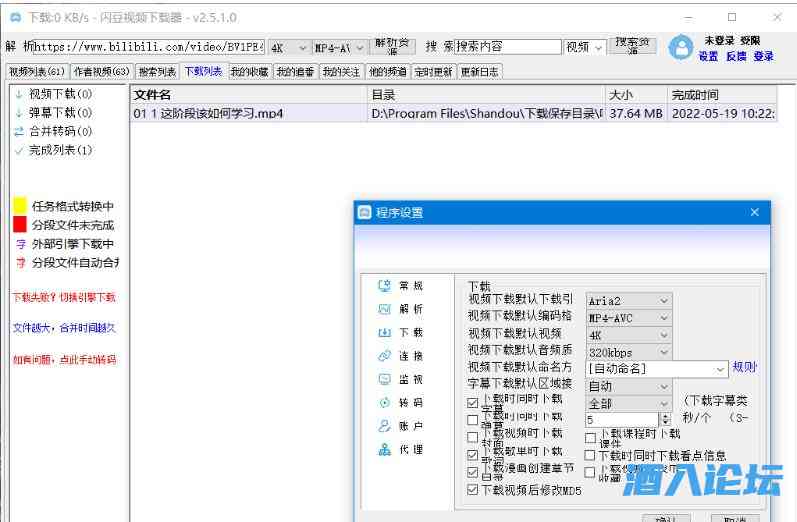The height and width of the screenshot is (522, 797).
Task: Select 账户 account settings icon
Action: [x=384, y=426]
